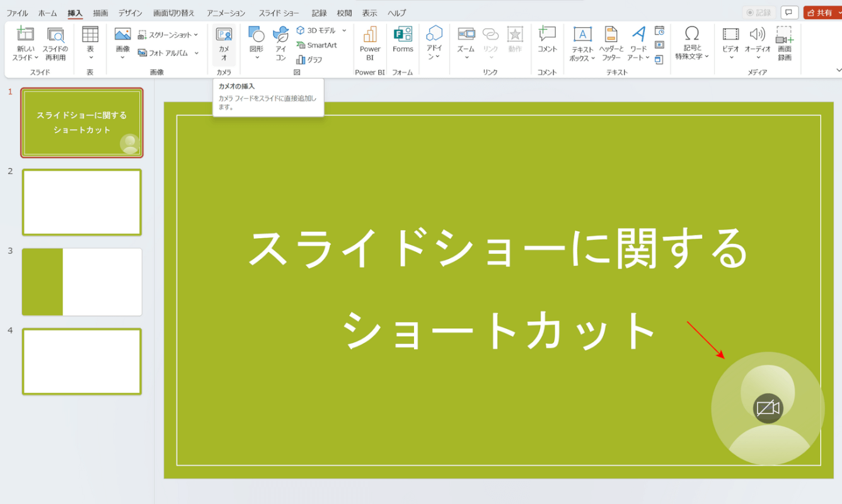This screenshot has width=842, height=504.
Task: Click the SmartArt button
Action: pyautogui.click(x=316, y=45)
